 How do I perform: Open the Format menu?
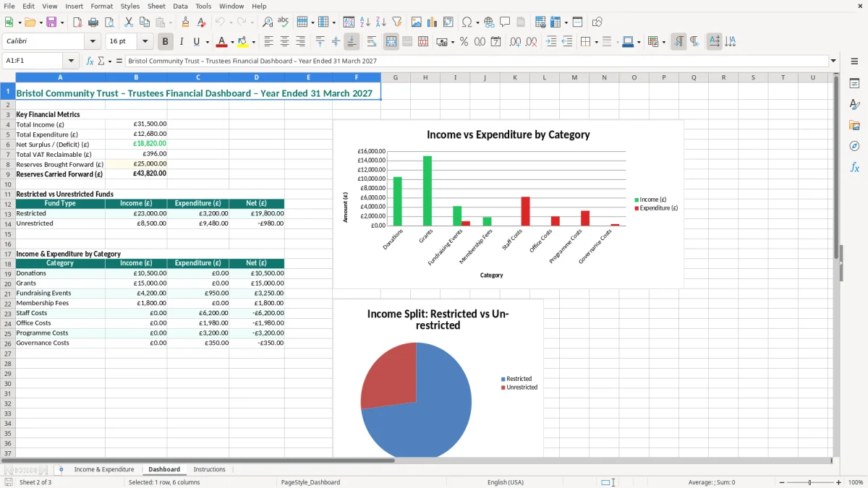click(102, 6)
